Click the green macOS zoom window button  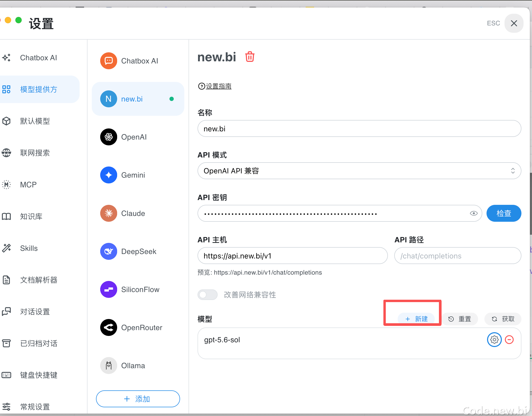pos(19,20)
